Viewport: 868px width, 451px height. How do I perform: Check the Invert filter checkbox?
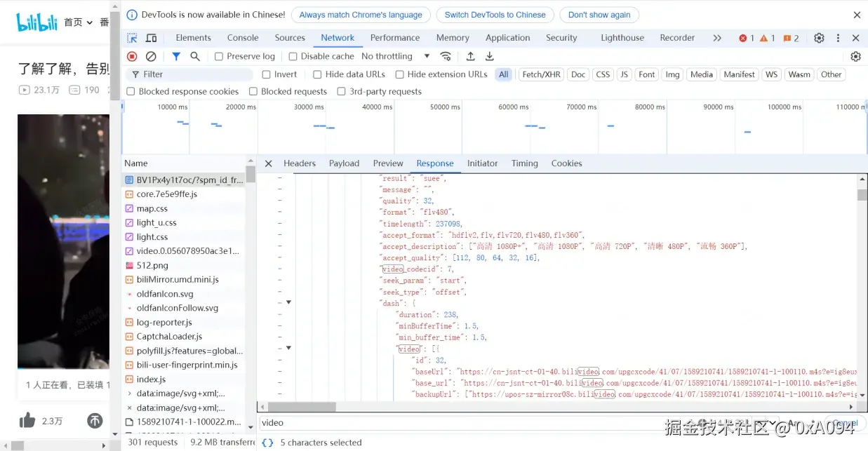pyautogui.click(x=267, y=74)
